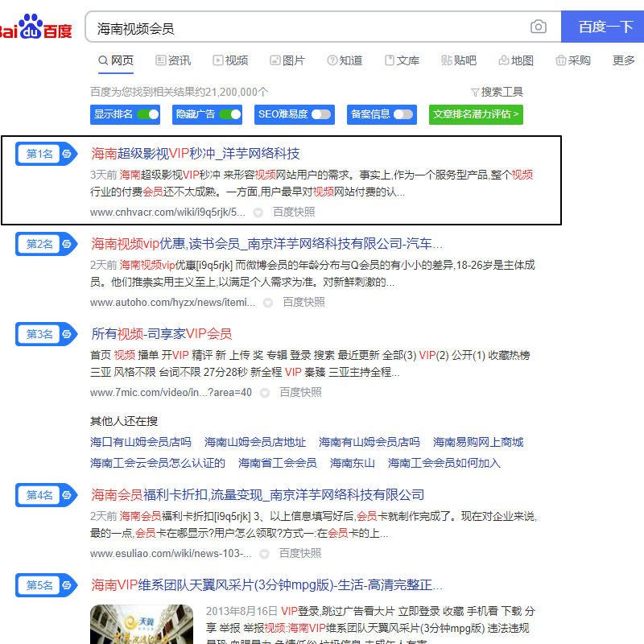Click the blue icon beside 第5名 badge
This screenshot has height=644, width=644.
pyautogui.click(x=67, y=585)
